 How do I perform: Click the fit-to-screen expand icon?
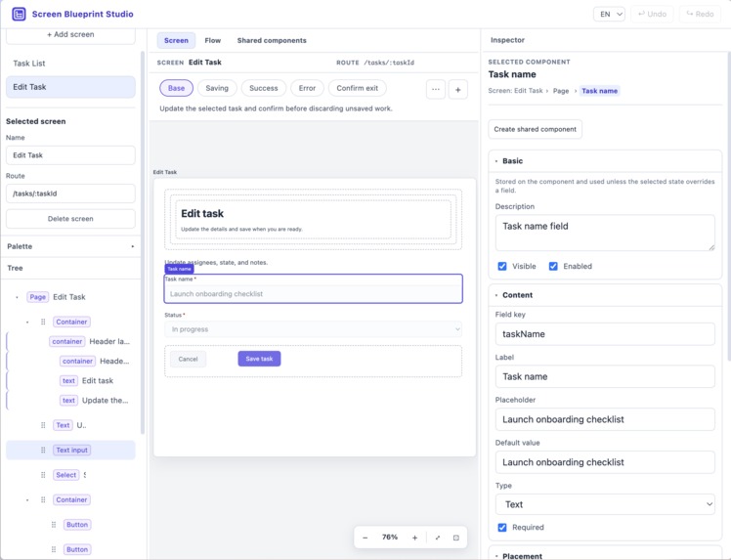[437, 538]
